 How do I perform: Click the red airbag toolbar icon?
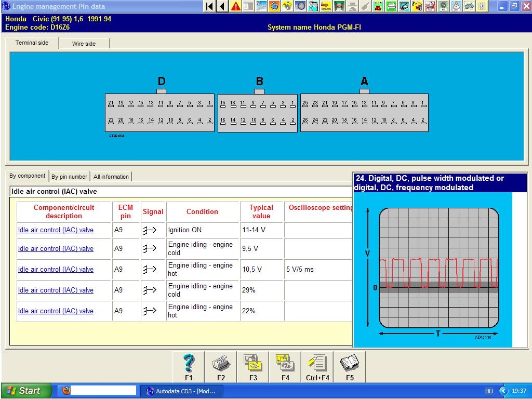tap(430, 6)
